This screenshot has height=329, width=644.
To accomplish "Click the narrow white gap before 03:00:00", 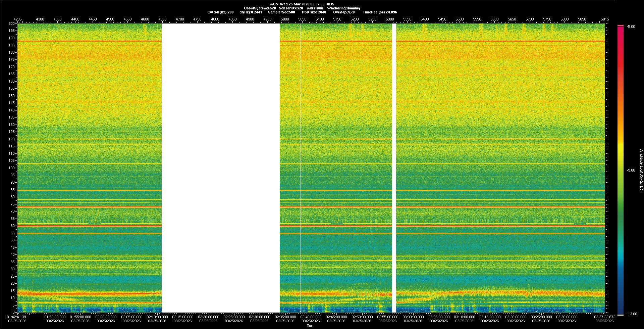I will click(394, 168).
